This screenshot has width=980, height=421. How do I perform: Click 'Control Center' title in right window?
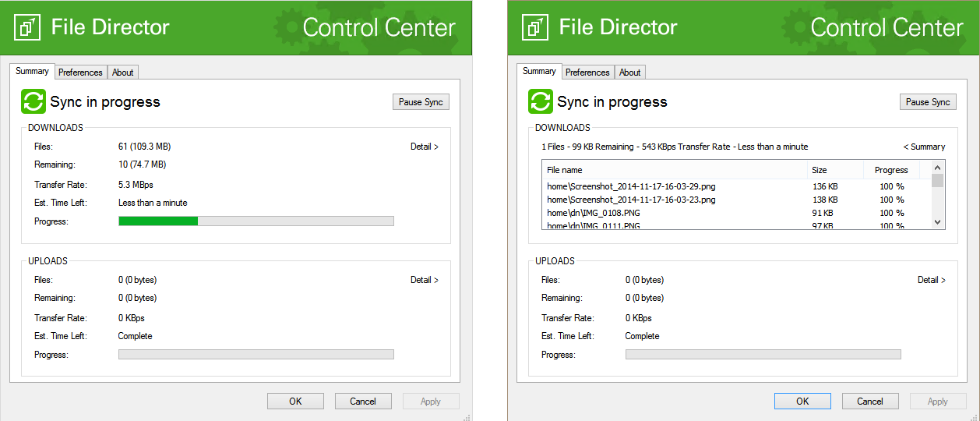[887, 28]
